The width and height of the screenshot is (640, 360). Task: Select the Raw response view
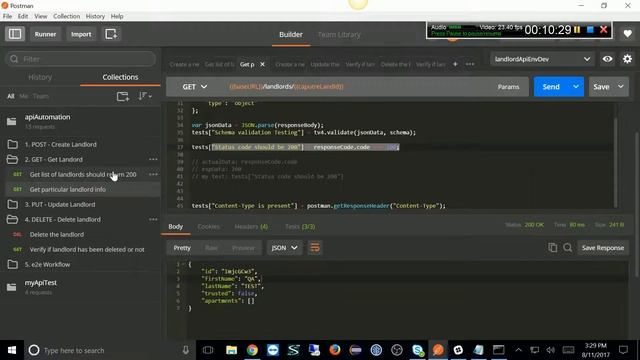[211, 248]
